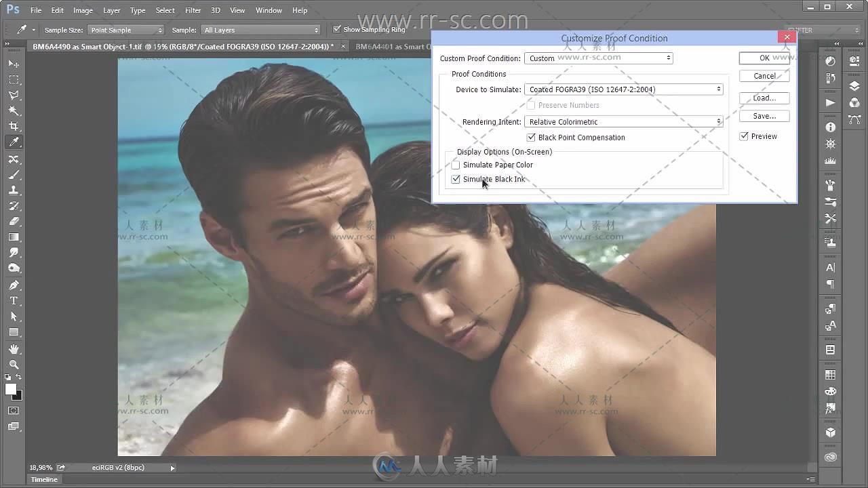Open the Channels panel icon
This screenshot has height=488, width=868.
(x=854, y=103)
